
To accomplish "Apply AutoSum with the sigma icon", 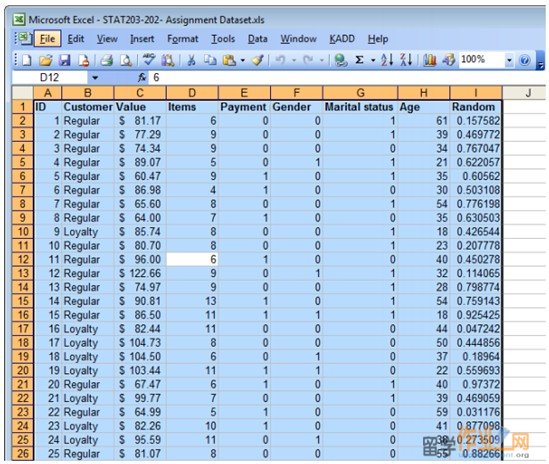I will (x=359, y=60).
